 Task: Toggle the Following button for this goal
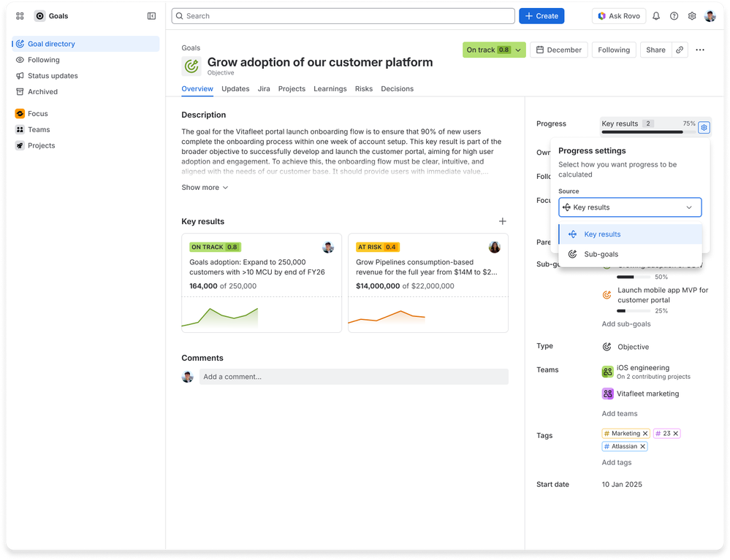(614, 50)
